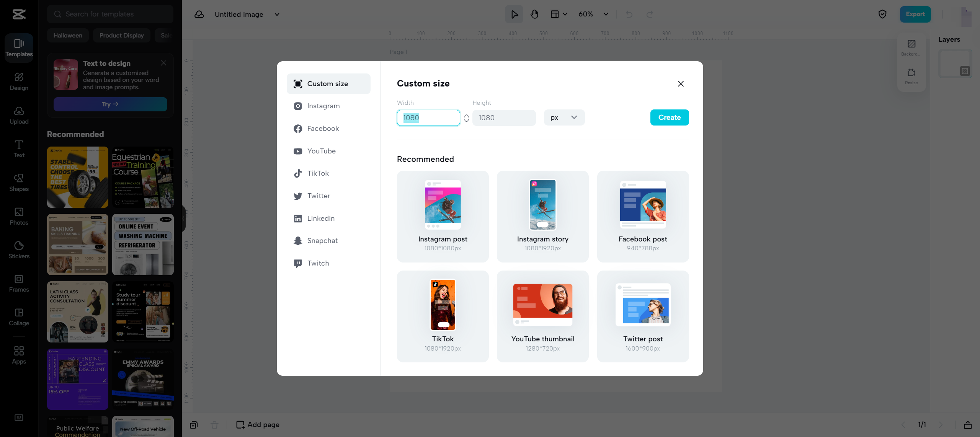The height and width of the screenshot is (437, 980).
Task: Select the Instagram size category
Action: click(323, 106)
